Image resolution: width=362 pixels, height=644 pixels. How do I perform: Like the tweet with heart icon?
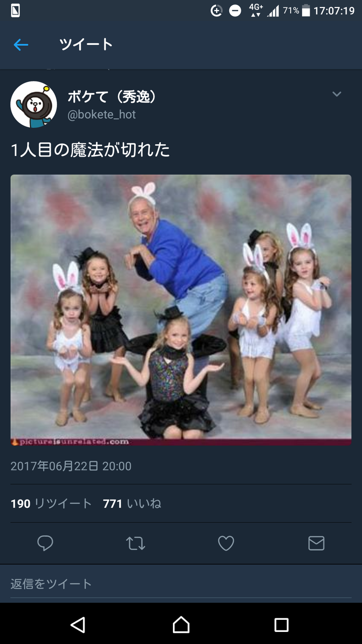pyautogui.click(x=226, y=543)
